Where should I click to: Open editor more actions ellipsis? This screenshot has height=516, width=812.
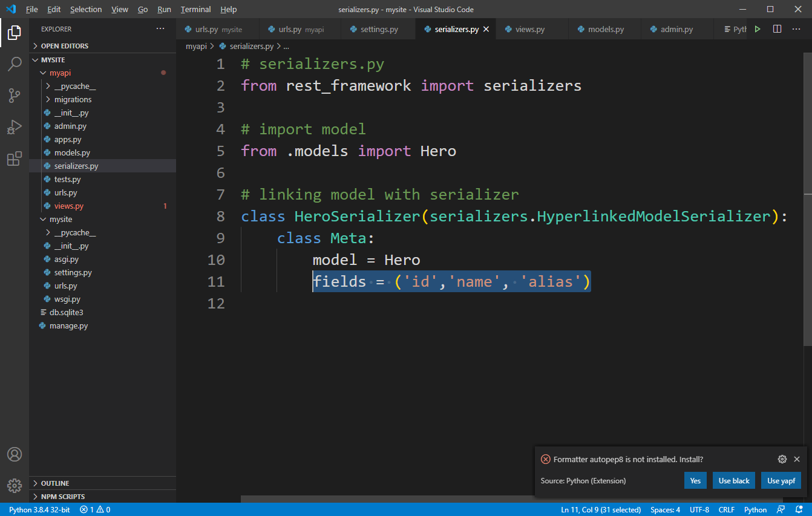(x=797, y=28)
